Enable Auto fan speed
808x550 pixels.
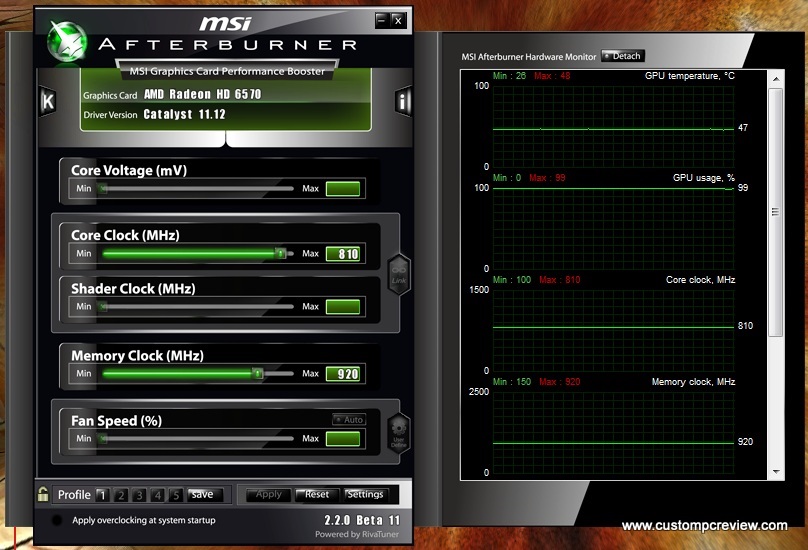(x=349, y=420)
